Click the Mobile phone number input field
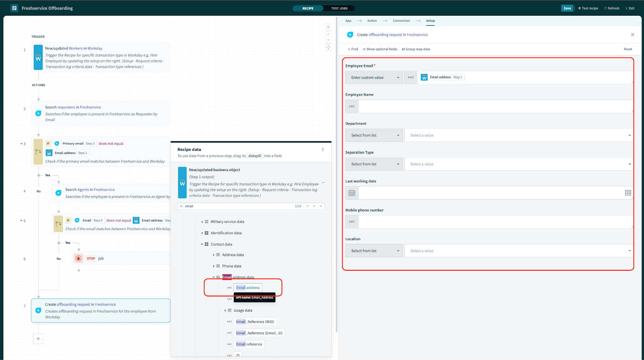The width and height of the screenshot is (644, 360). point(495,222)
